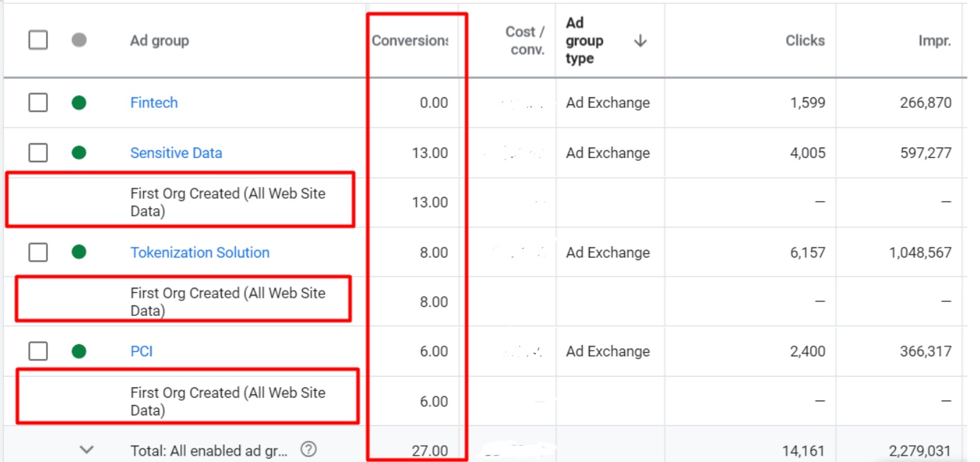The image size is (980, 462).
Task: Click Sensitive Data green status icon
Action: coord(79,152)
